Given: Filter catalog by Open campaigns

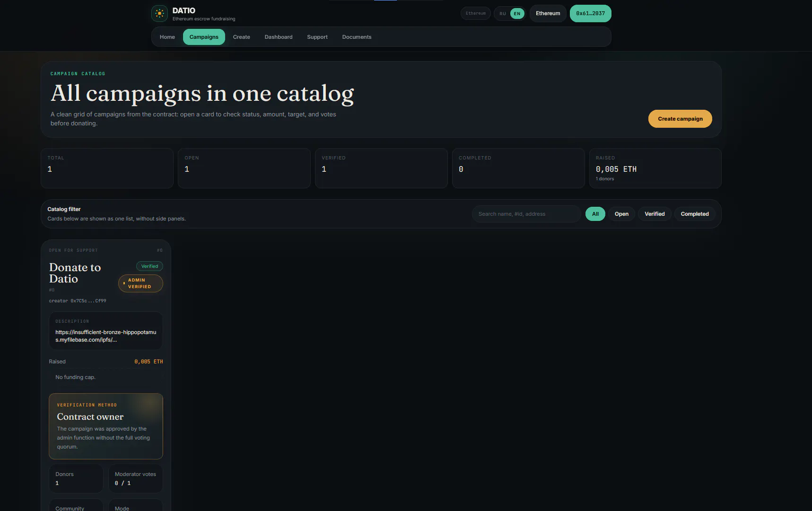Looking at the screenshot, I should (621, 214).
